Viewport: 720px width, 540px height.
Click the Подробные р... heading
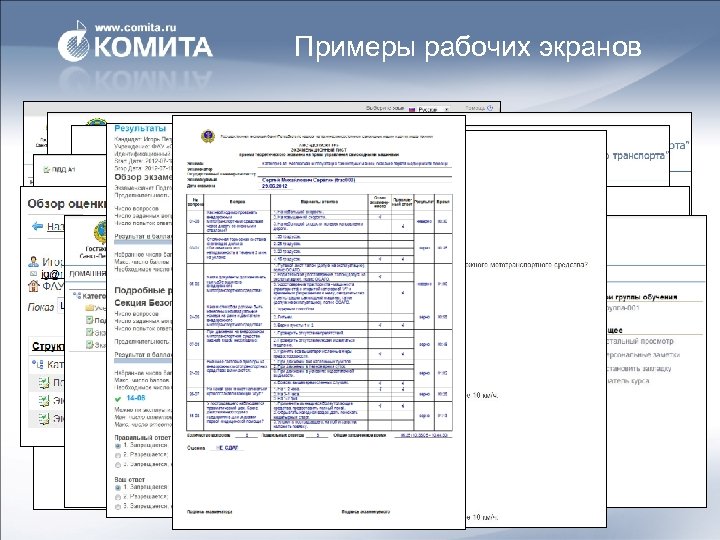(x=143, y=290)
